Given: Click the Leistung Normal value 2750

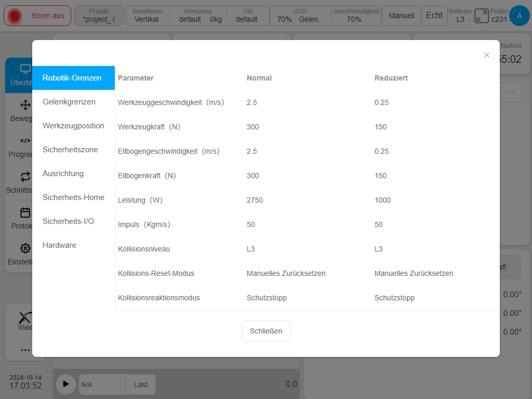Looking at the screenshot, I should click(255, 200).
